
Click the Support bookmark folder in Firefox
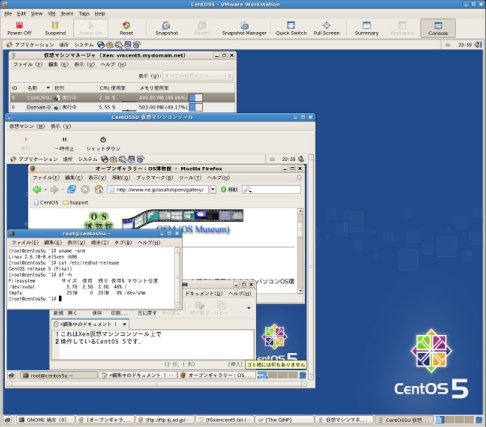click(76, 202)
